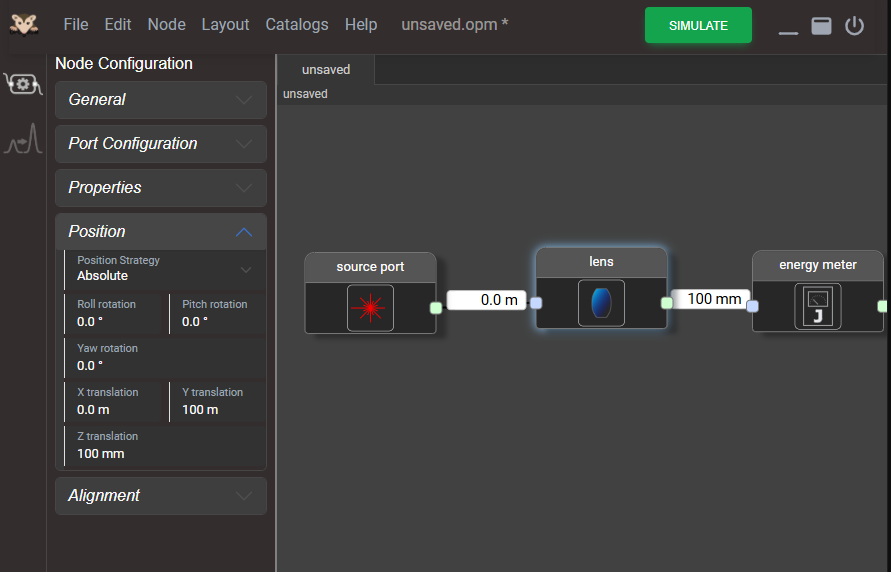Select the energy meter node title
891x572 pixels.
tap(818, 265)
